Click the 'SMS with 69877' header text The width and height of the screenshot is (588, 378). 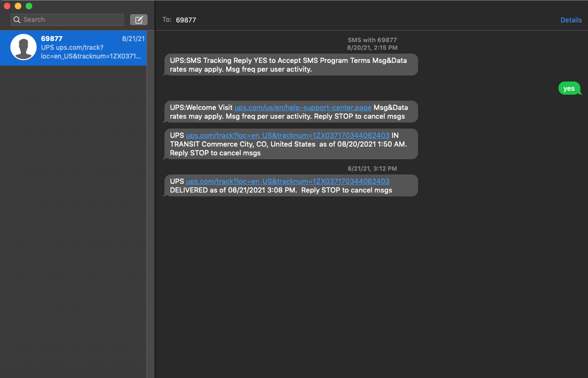click(372, 40)
